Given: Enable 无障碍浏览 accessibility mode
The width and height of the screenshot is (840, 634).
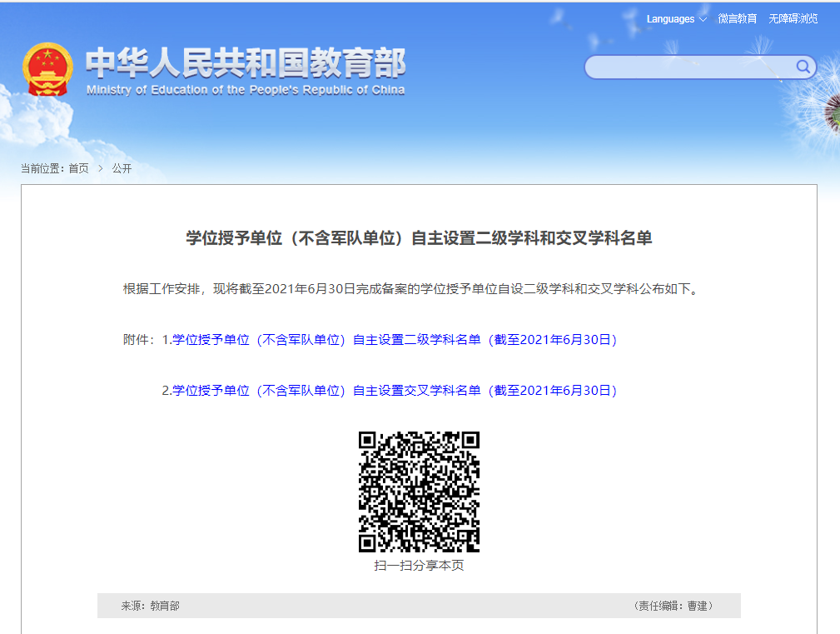Looking at the screenshot, I should (x=793, y=18).
